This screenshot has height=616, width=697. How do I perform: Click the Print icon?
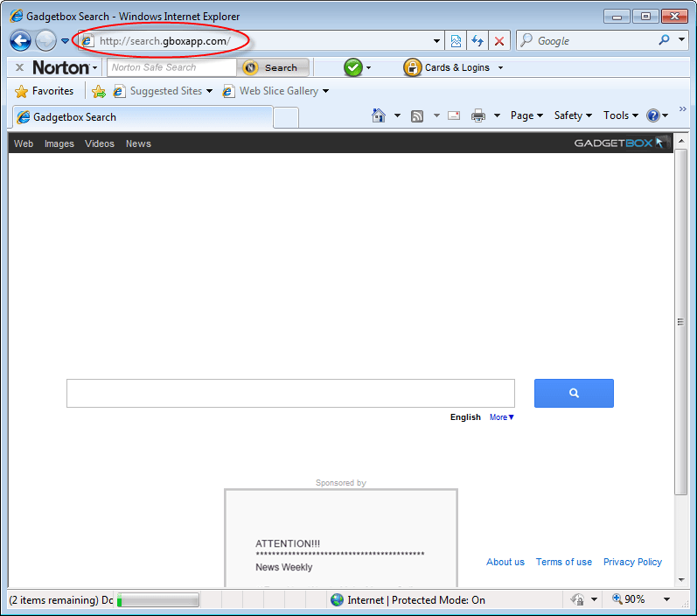point(477,115)
